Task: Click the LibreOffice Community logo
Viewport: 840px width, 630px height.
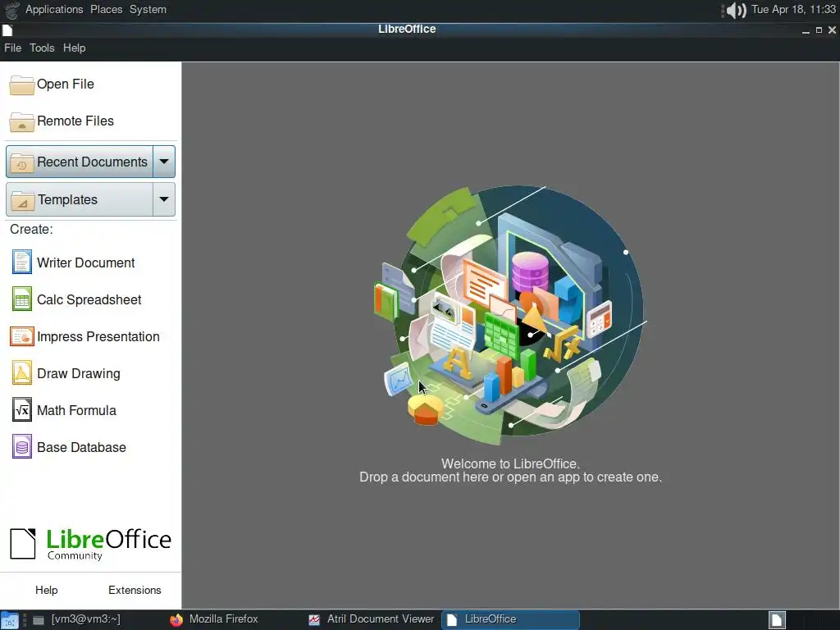Action: click(91, 545)
